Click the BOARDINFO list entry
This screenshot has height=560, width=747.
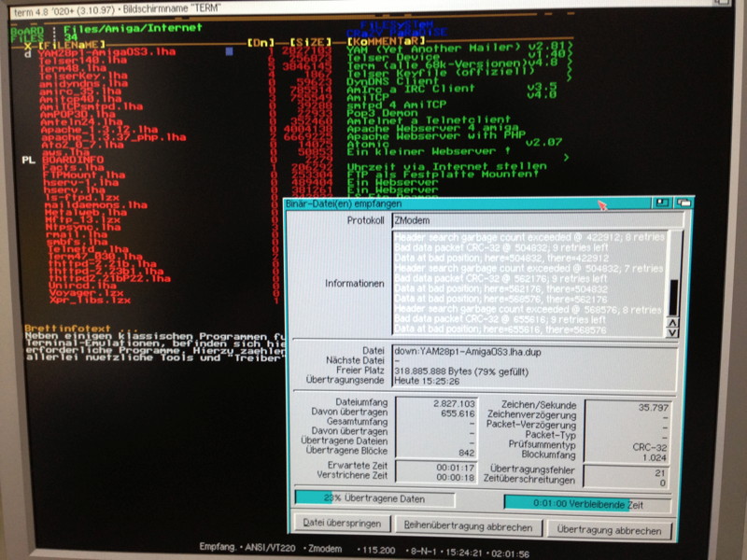click(x=73, y=159)
